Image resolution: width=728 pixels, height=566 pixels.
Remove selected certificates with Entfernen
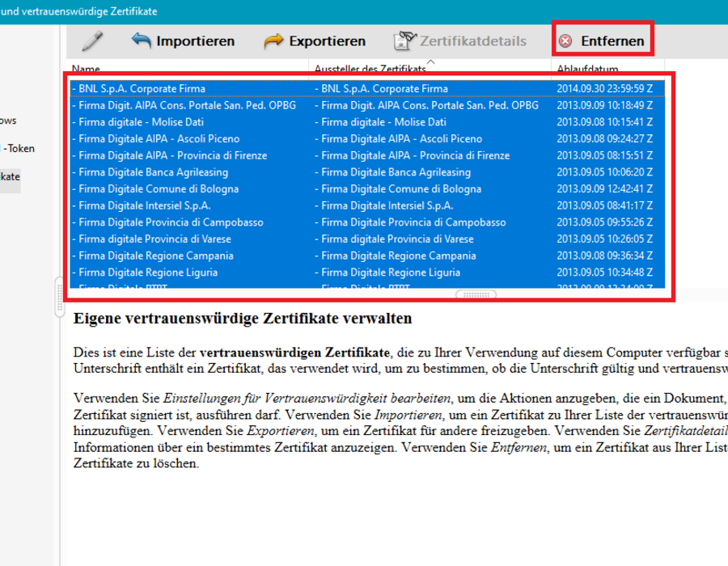[612, 40]
